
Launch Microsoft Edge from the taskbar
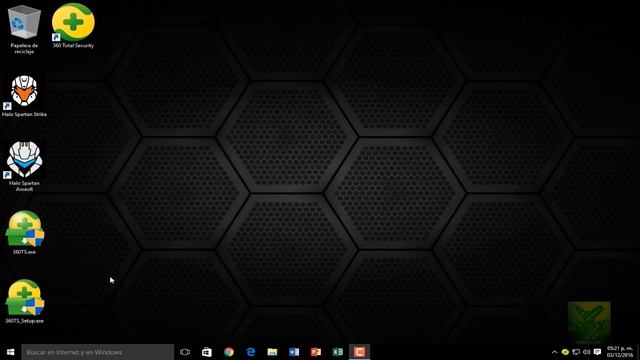click(x=251, y=352)
